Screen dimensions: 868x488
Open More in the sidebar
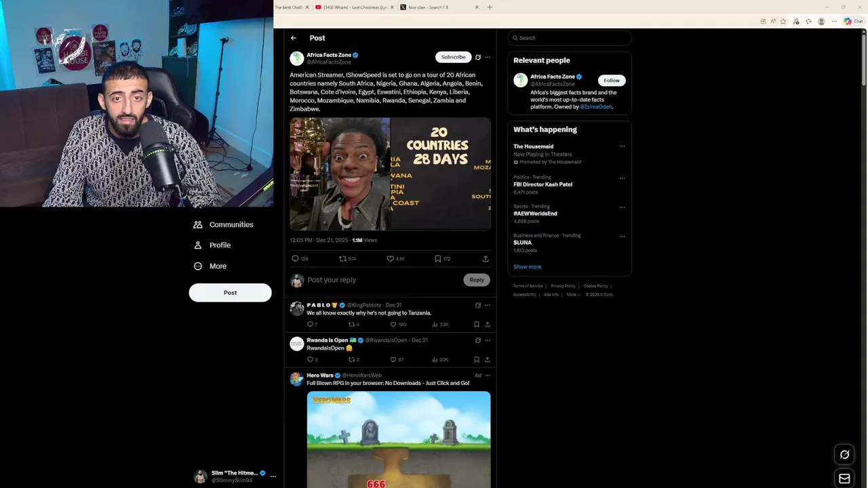(210, 266)
